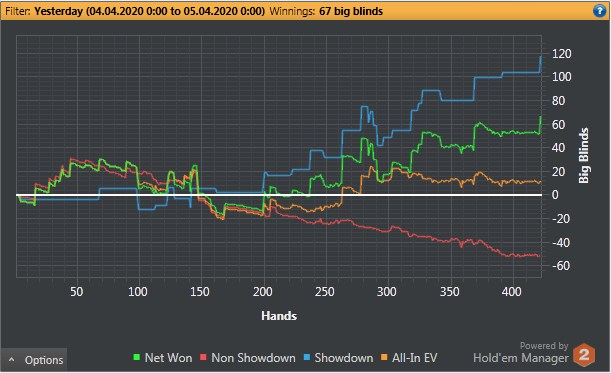Click the -60 label on big blinds axis
Image resolution: width=611 pixels, height=373 pixels.
[561, 266]
